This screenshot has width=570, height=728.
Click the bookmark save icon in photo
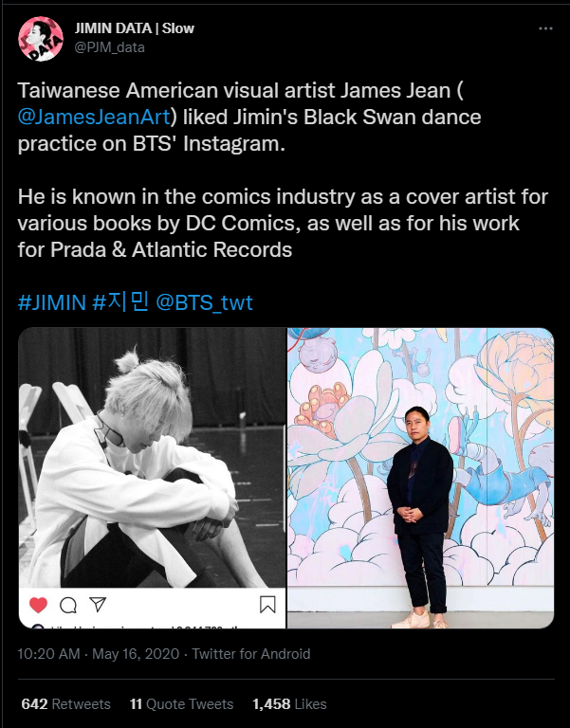[267, 605]
